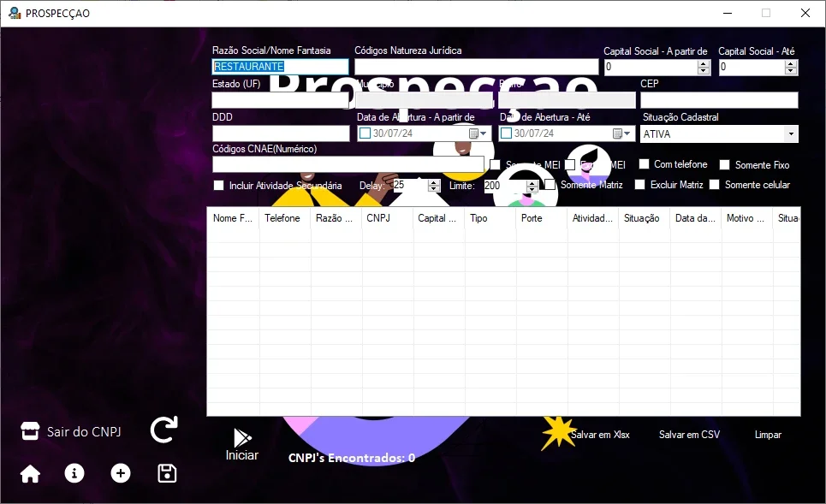The image size is (826, 504).
Task: Click the Iniciar button label
Action: point(241,455)
